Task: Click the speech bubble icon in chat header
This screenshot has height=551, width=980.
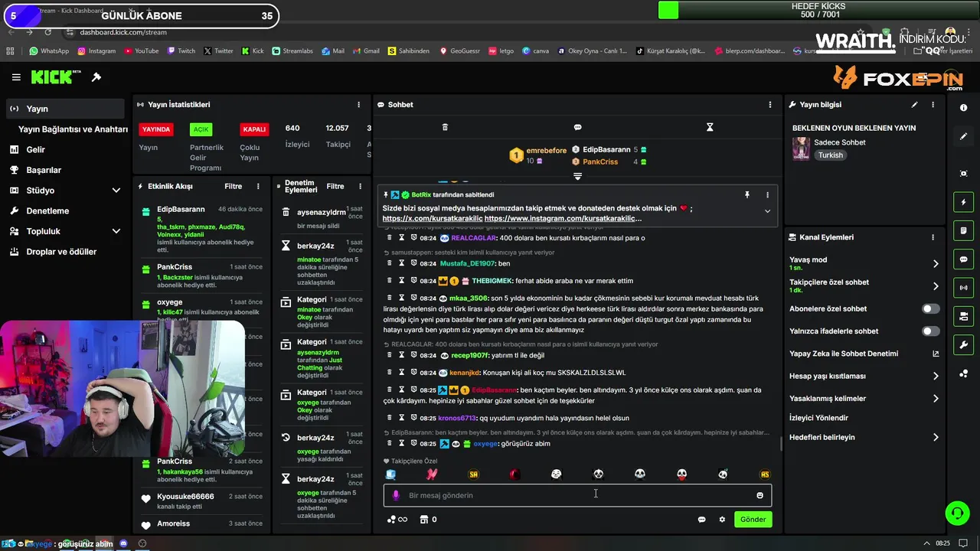Action: (577, 127)
